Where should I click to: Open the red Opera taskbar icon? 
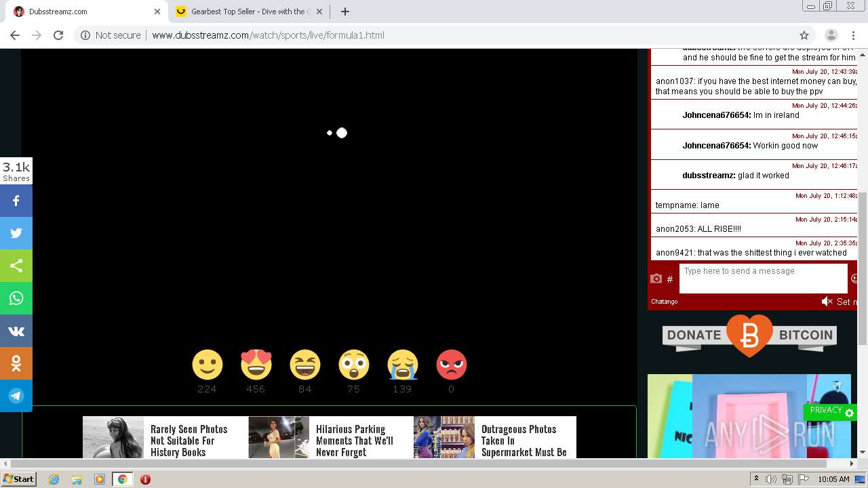[145, 479]
